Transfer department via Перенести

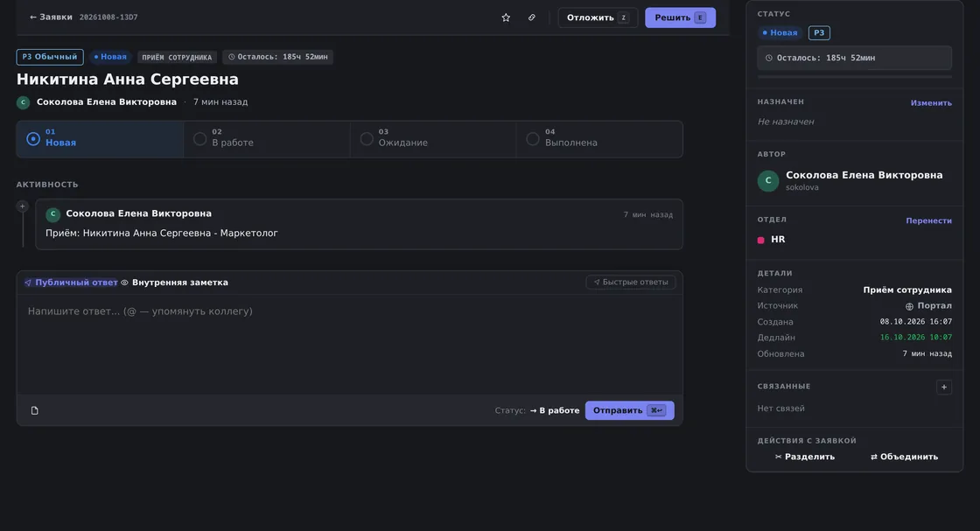tap(928, 220)
